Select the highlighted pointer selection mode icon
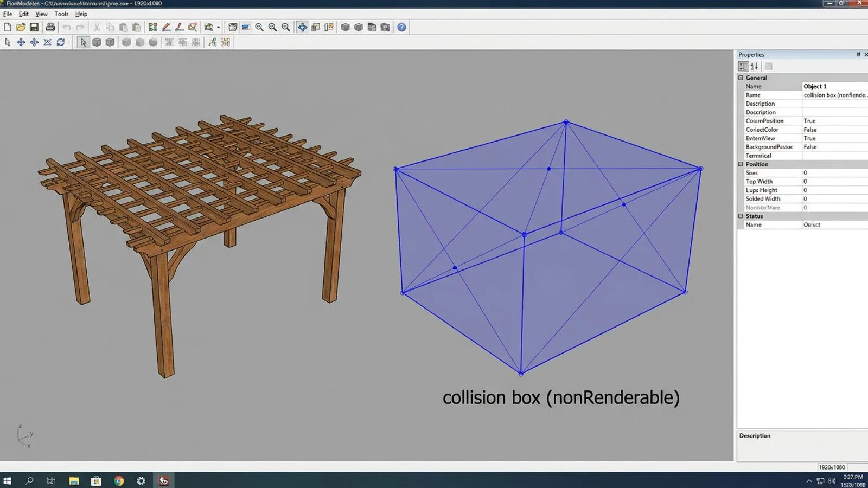Viewport: 868px width, 488px height. pyautogui.click(x=83, y=42)
